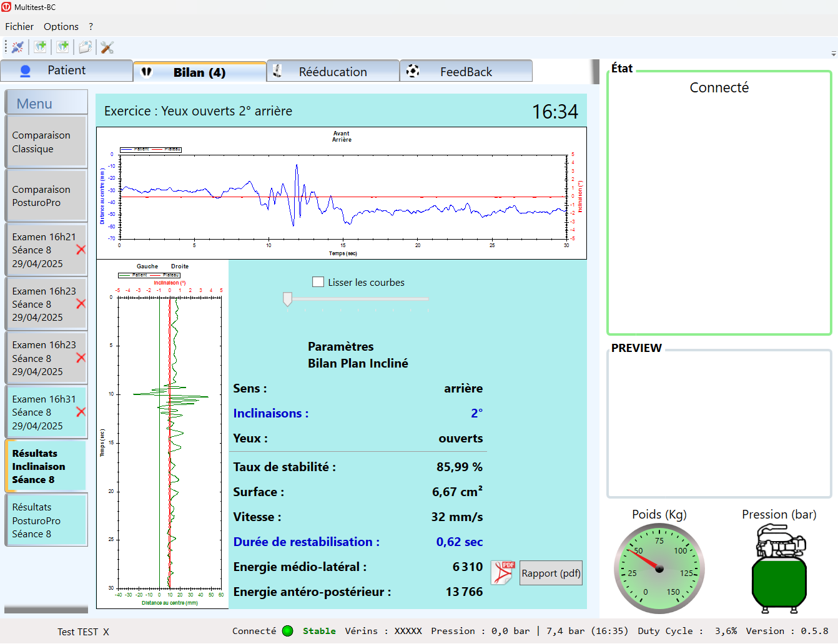Click the Yeux : ouverts parameter value

(x=461, y=438)
